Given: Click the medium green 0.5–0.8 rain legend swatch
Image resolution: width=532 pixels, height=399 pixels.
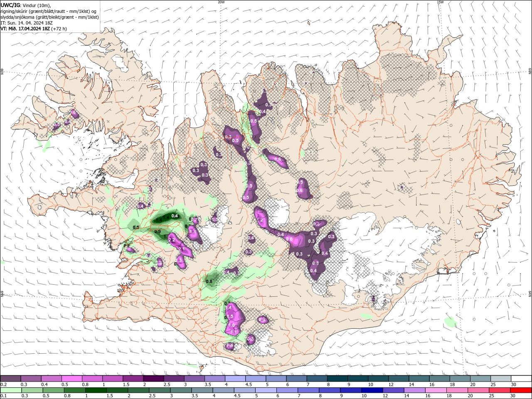Looking at the screenshot, I should point(53,390).
